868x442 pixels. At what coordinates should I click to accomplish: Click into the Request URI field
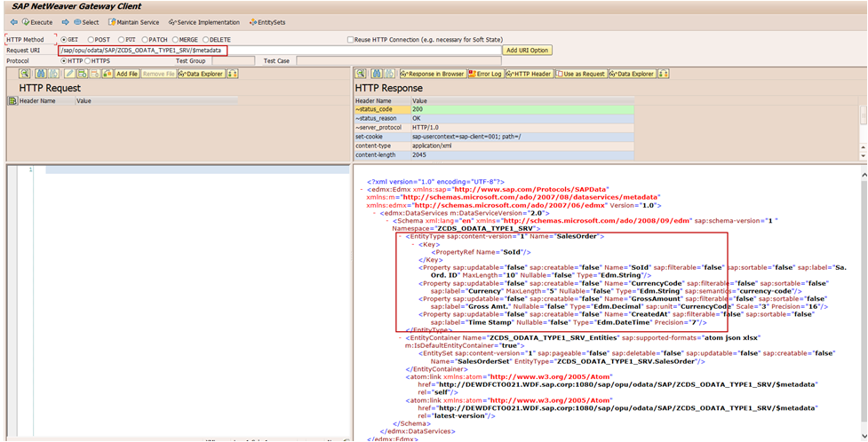tap(279, 51)
